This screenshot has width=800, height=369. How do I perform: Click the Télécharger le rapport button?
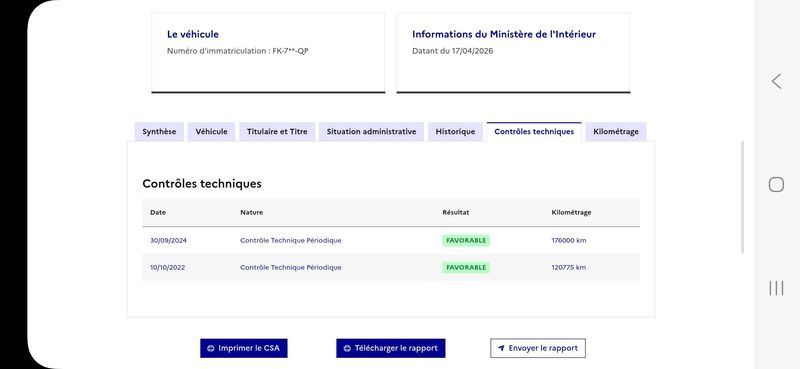pyautogui.click(x=391, y=348)
